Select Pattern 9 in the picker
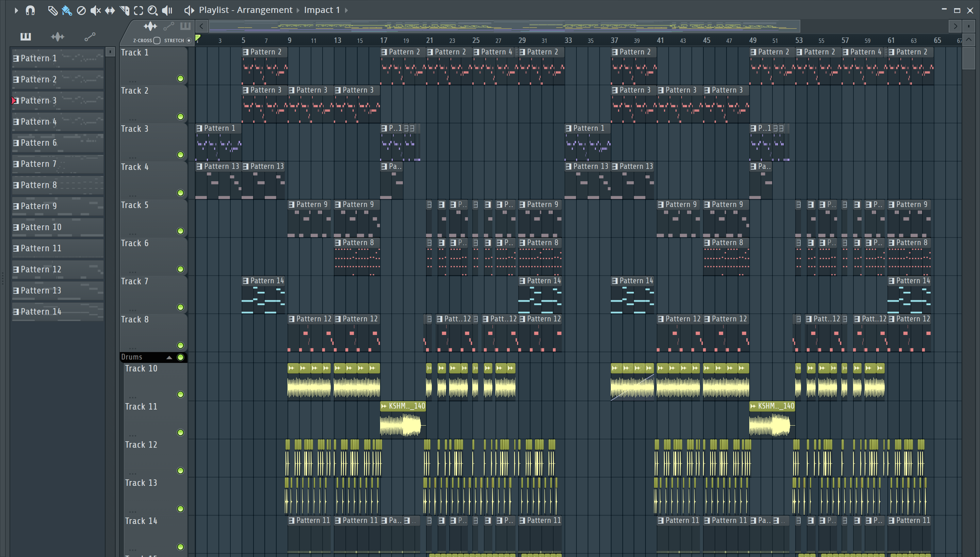The width and height of the screenshot is (980, 557). [58, 206]
